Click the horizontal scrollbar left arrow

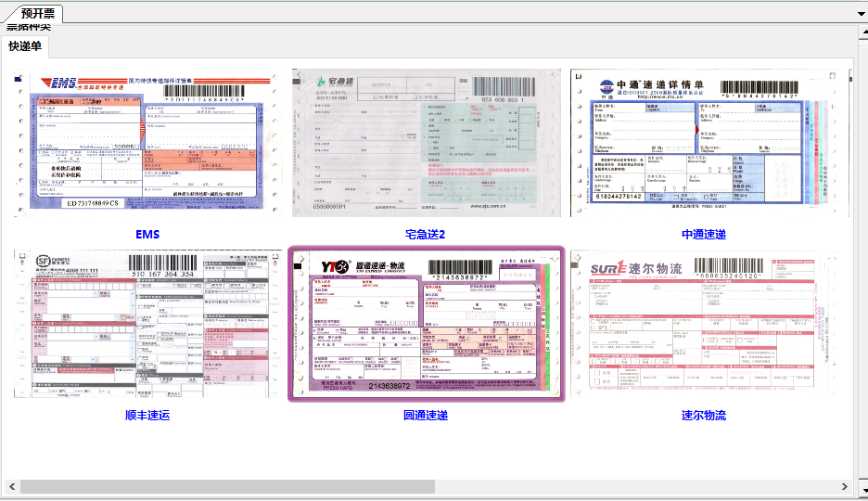pos(12,486)
